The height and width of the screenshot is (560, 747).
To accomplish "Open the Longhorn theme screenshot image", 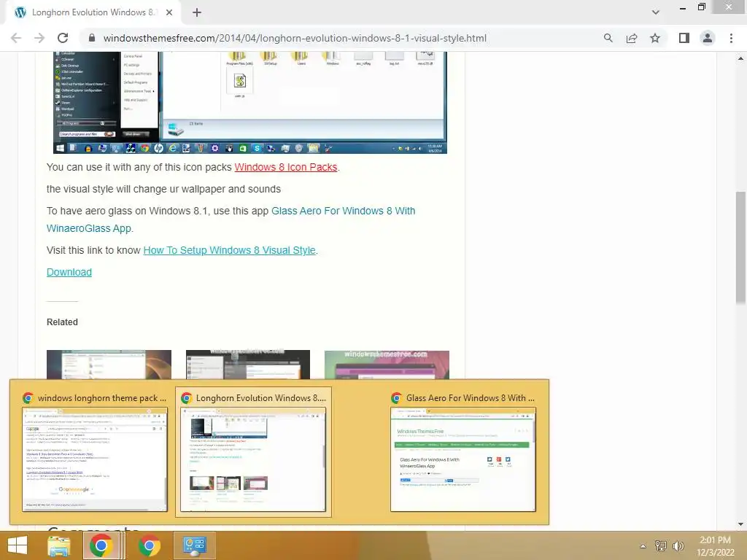I will click(x=250, y=102).
